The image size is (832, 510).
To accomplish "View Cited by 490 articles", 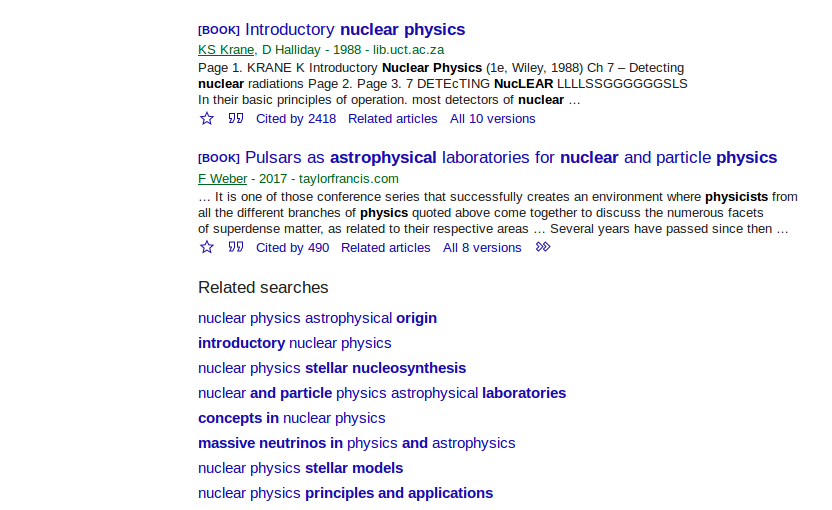I will click(292, 248).
